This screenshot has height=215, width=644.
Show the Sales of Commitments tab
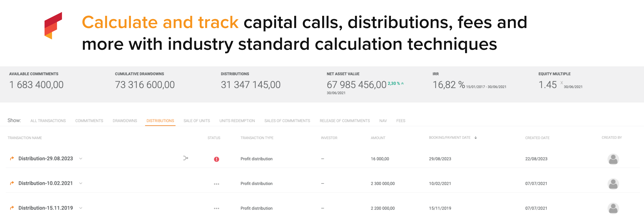pos(287,121)
